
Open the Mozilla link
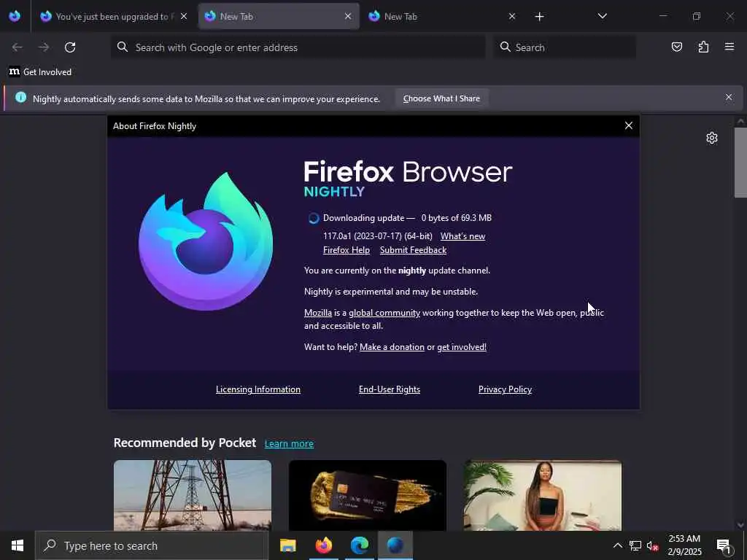coord(318,313)
